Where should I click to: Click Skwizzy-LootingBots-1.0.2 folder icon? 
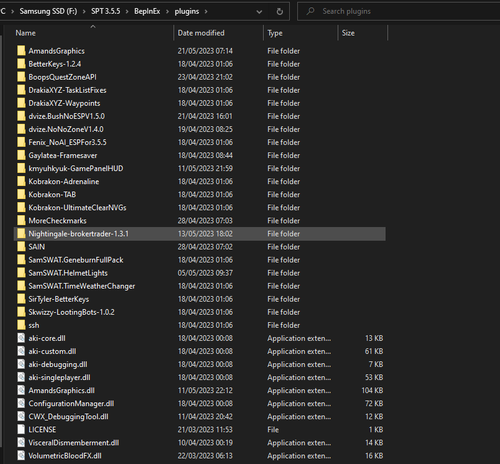[21, 312]
